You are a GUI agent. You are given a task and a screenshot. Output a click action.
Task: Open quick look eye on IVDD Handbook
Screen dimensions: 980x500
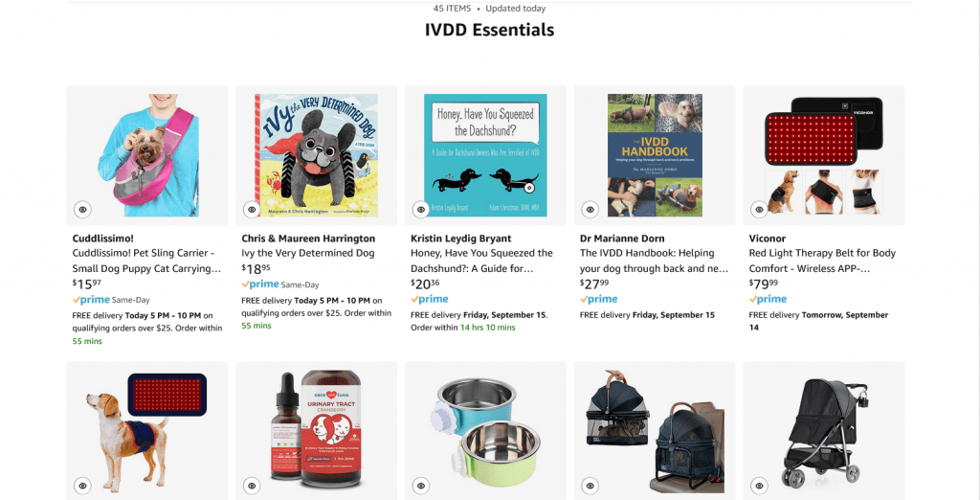pyautogui.click(x=590, y=210)
